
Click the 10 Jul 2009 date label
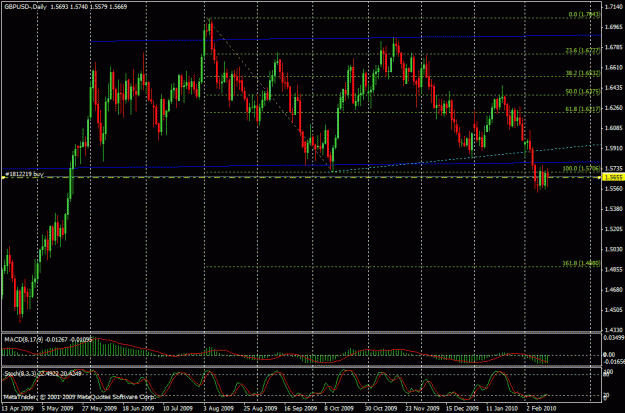pos(178,409)
